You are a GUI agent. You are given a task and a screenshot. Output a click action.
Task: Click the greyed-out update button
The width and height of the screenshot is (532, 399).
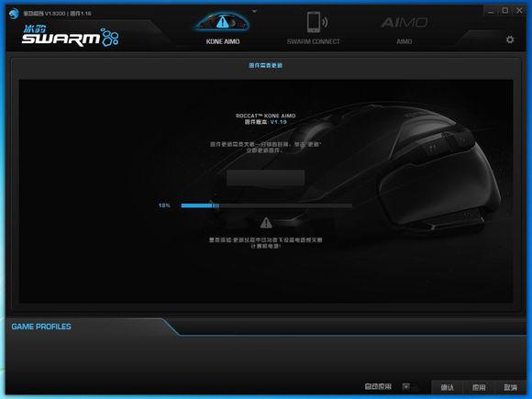265,178
